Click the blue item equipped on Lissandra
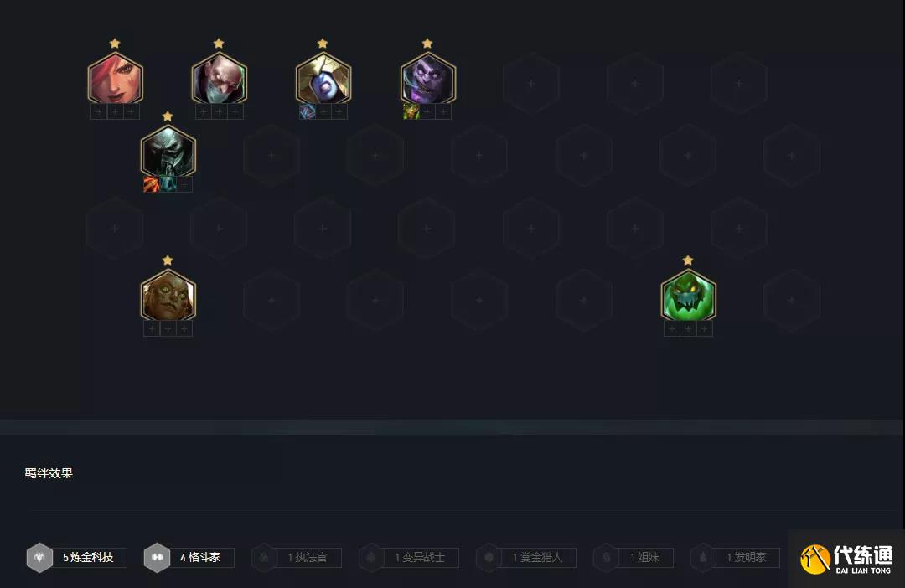 (307, 112)
